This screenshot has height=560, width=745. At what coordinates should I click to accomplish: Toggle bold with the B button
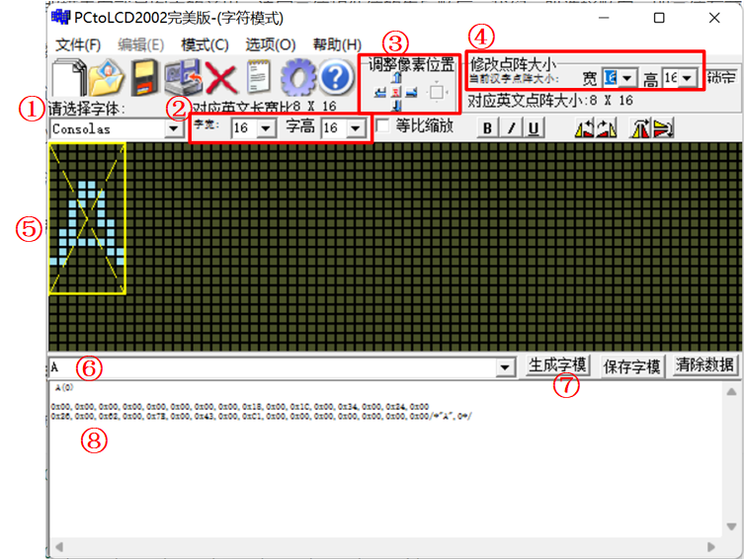487,128
